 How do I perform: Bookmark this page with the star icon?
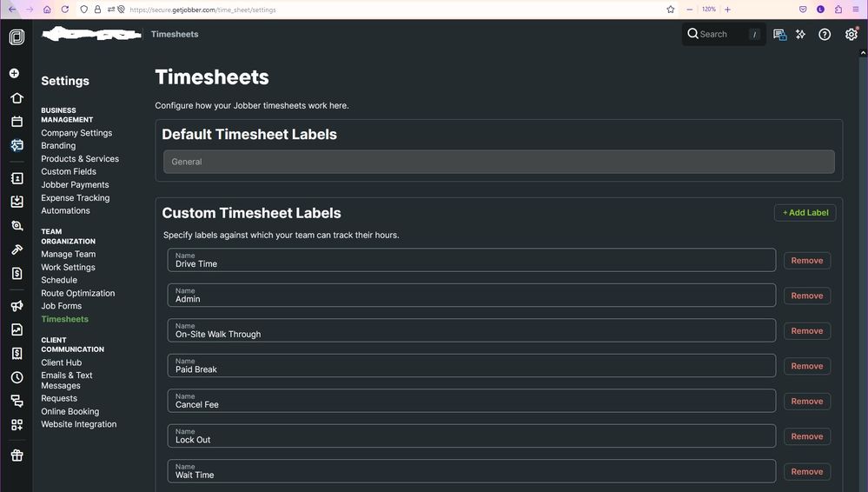(x=671, y=10)
